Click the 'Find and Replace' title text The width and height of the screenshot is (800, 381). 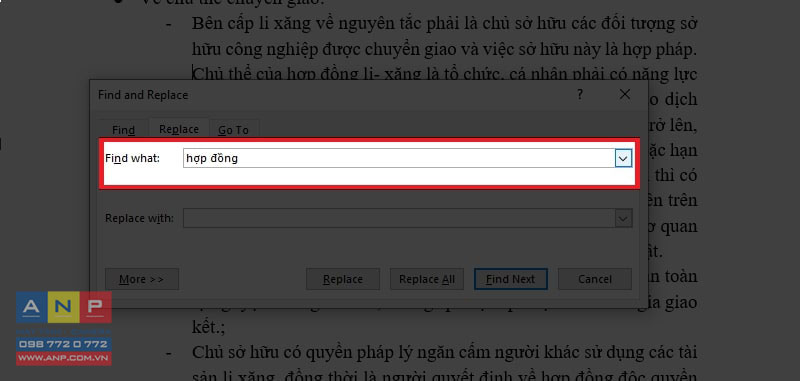tap(143, 95)
